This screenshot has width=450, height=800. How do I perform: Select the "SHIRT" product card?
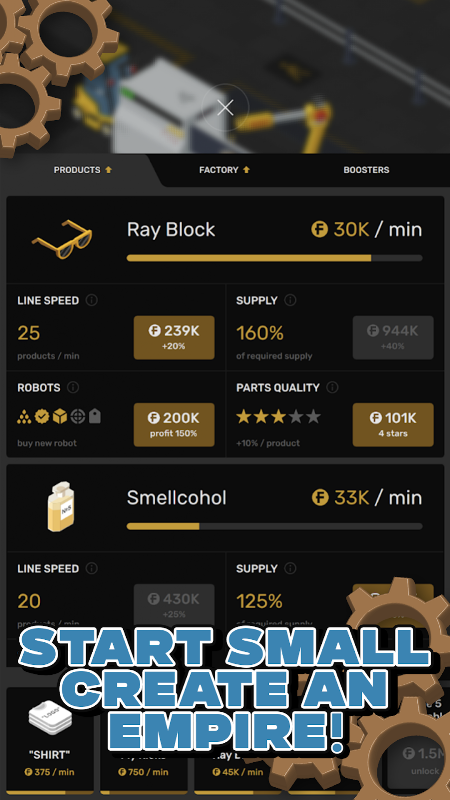coord(50,739)
